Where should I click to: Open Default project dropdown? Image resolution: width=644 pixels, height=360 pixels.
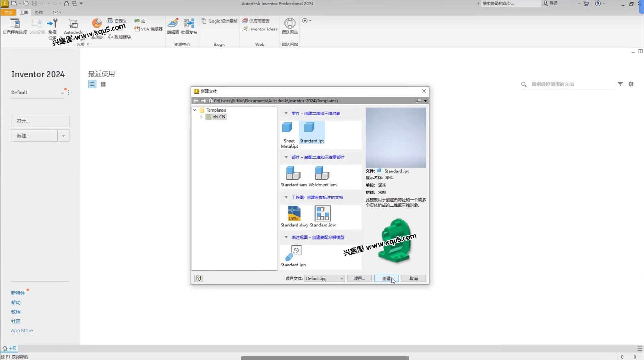point(38,93)
